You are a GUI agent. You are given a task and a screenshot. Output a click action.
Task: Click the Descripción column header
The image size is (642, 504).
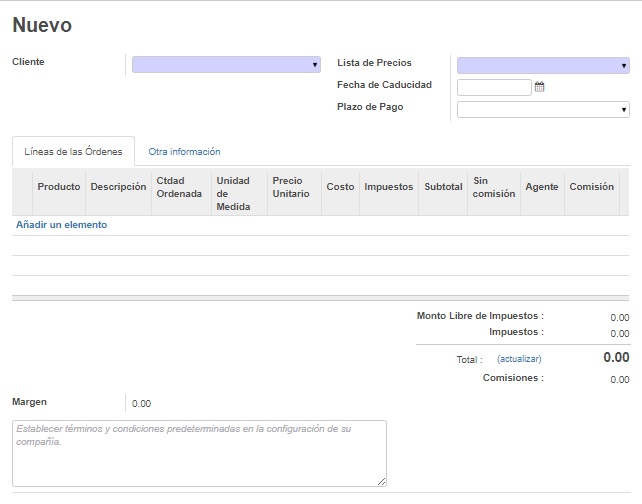coord(118,187)
